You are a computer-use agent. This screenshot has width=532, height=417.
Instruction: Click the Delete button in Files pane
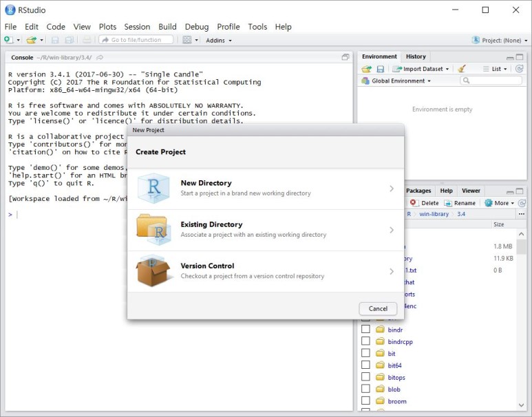pos(424,203)
